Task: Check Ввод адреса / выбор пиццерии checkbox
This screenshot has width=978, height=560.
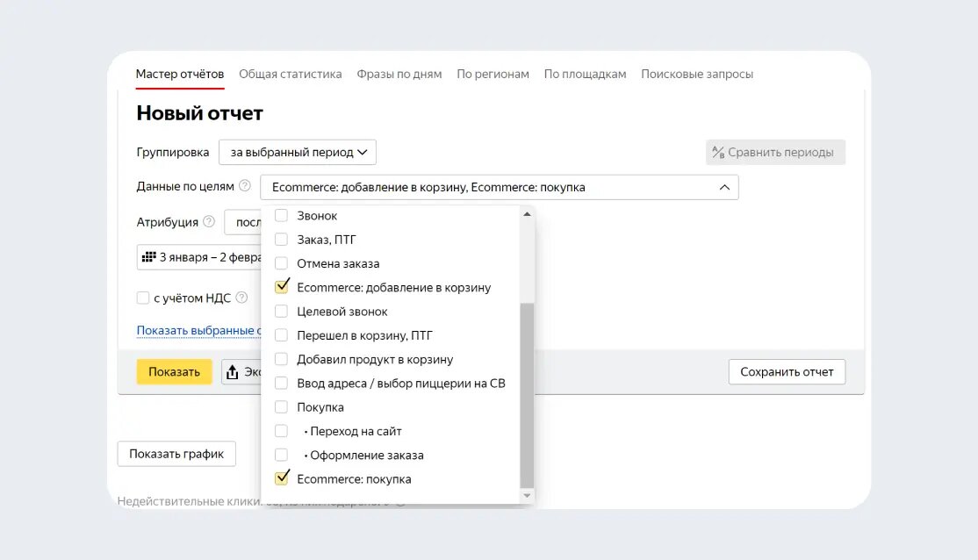Action: [x=281, y=383]
